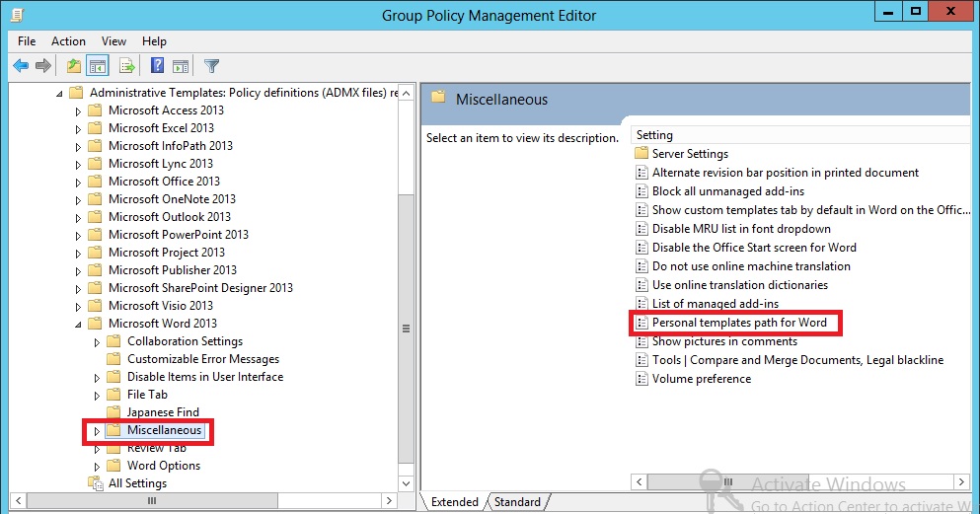Viewport: 980px width, 514px height.
Task: Click the Back arrow toolbar icon
Action: point(21,65)
